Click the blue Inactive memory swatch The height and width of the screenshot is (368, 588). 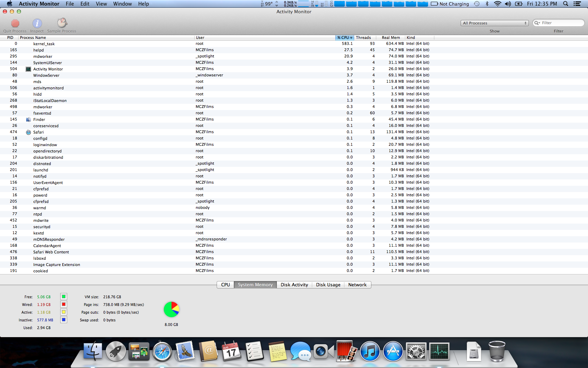pyautogui.click(x=64, y=320)
